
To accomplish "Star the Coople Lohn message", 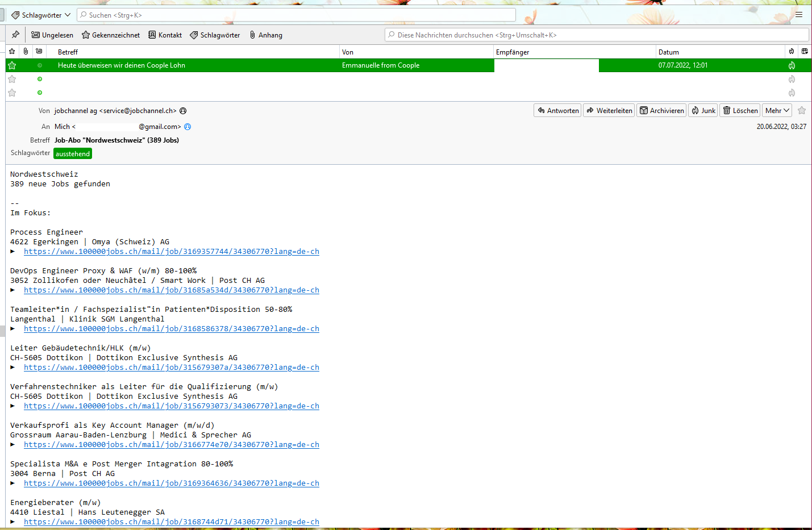I will (x=12, y=65).
